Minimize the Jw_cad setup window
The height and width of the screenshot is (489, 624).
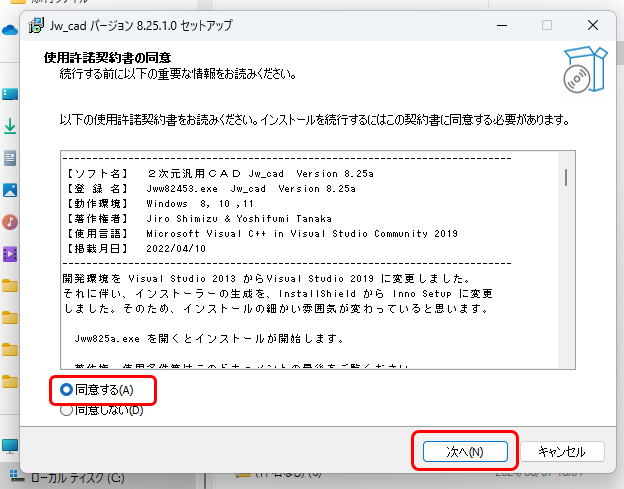click(x=500, y=24)
